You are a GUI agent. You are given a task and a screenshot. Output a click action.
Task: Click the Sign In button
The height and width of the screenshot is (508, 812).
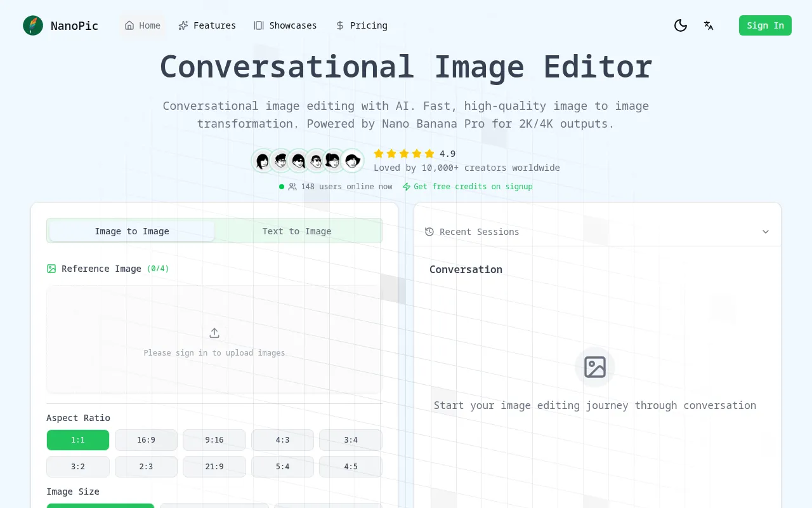[x=765, y=25]
